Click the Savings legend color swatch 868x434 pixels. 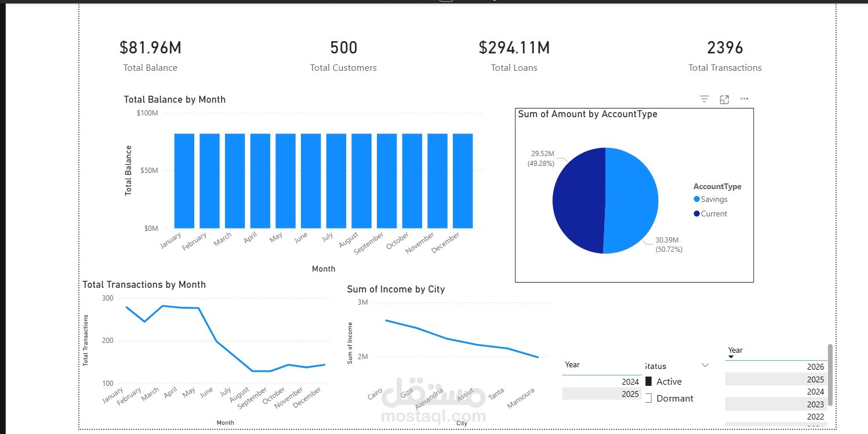coord(696,199)
